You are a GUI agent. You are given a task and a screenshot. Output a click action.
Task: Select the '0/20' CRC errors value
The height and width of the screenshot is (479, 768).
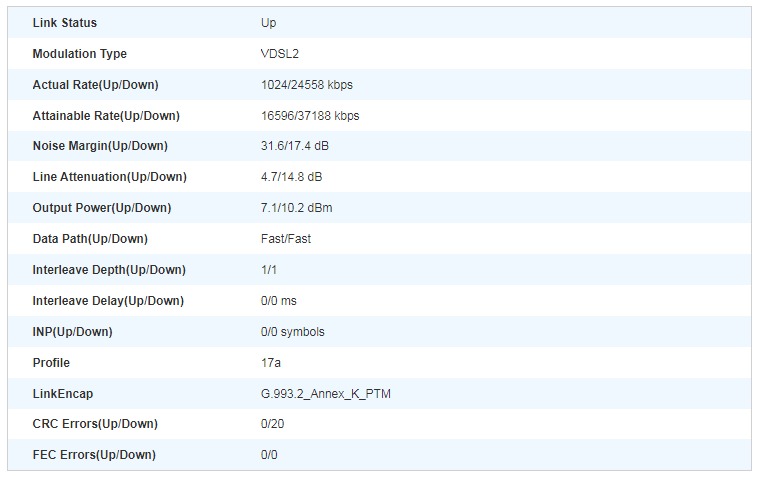coord(272,424)
